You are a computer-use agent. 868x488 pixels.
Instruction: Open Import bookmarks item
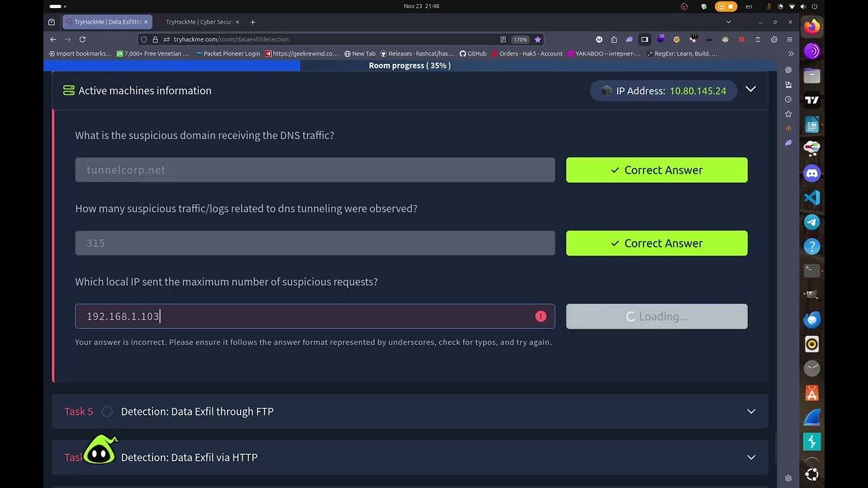click(x=79, y=54)
